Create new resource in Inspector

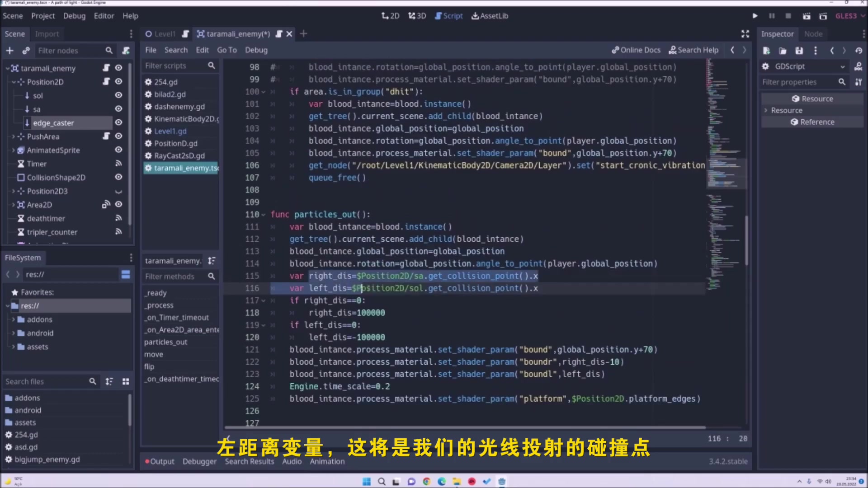(x=766, y=51)
